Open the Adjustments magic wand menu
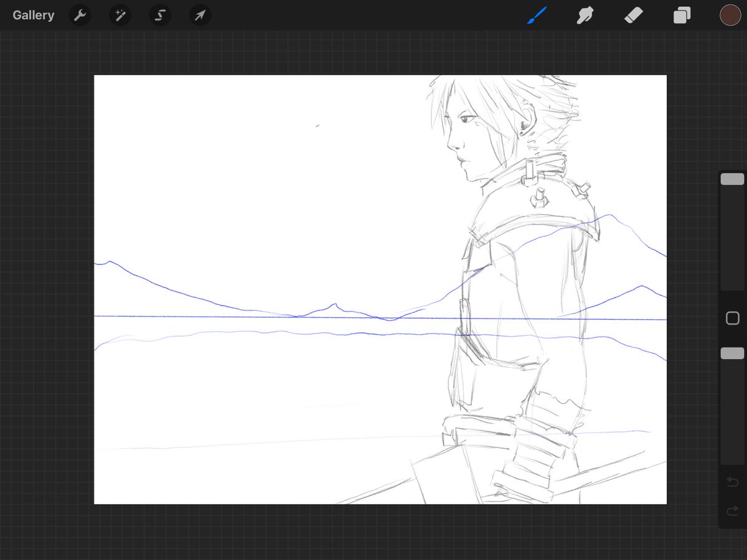Viewport: 747px width, 560px height. 120,15
